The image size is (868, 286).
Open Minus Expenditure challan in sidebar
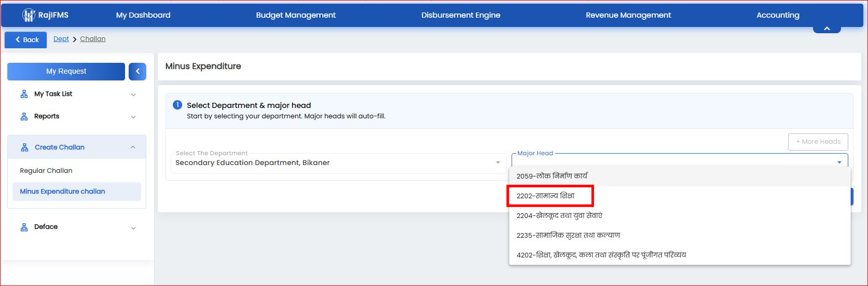tap(77, 192)
